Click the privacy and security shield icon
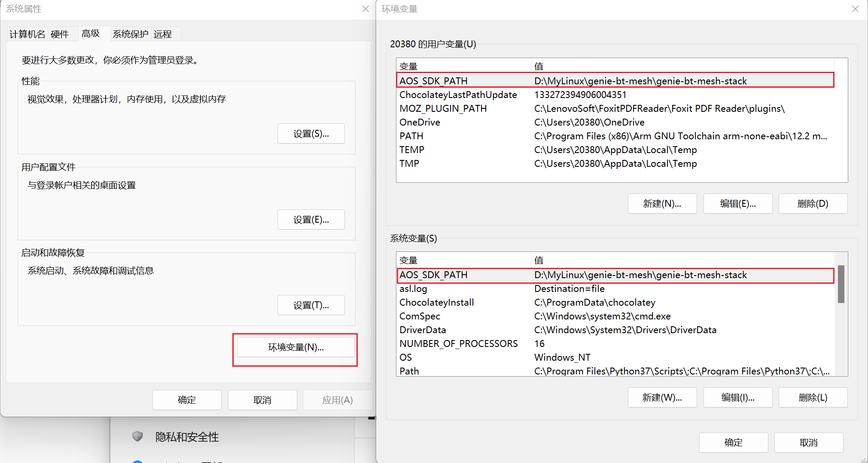The width and height of the screenshot is (868, 463). tap(137, 436)
